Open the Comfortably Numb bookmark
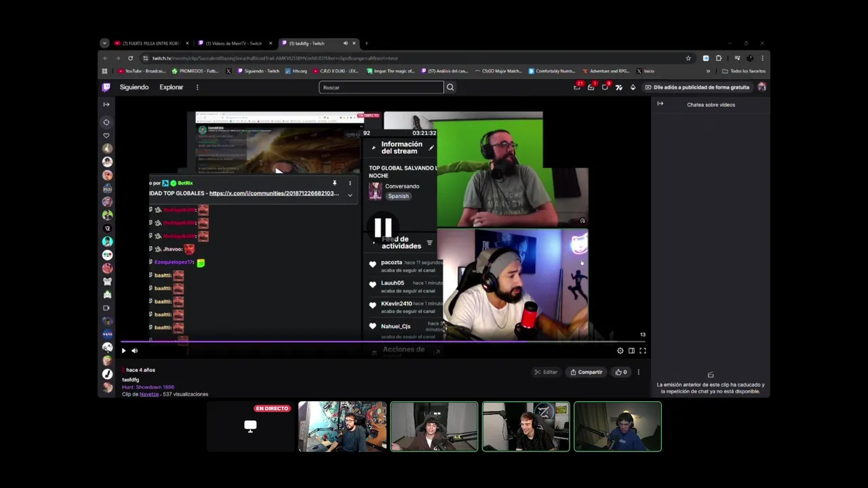The height and width of the screenshot is (488, 868). [x=552, y=70]
